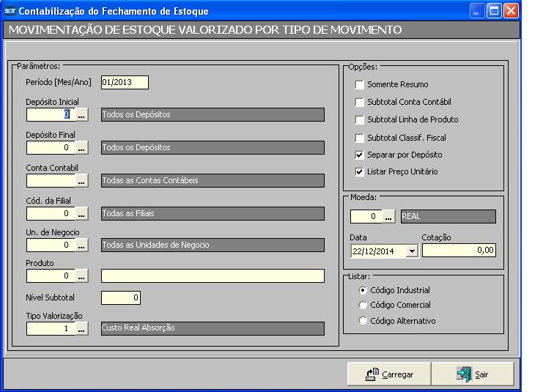This screenshot has width=554, height=392.
Task: Open Moeda currency lookup button
Action: click(389, 216)
